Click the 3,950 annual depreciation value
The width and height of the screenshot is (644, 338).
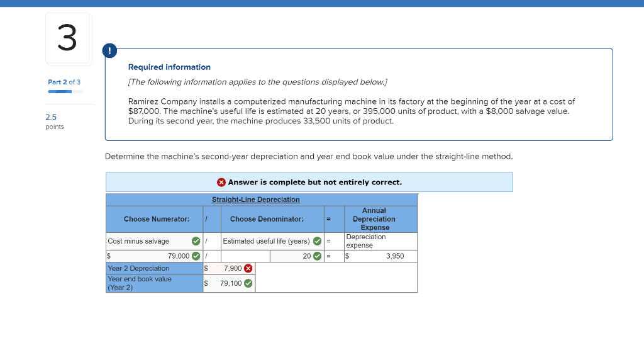click(x=395, y=256)
